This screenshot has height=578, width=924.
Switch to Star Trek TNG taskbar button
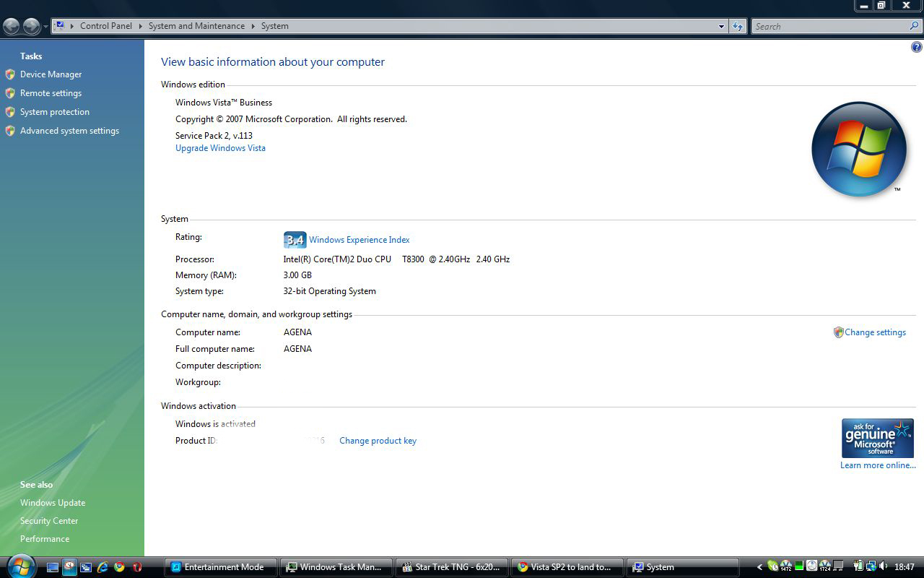tap(453, 567)
